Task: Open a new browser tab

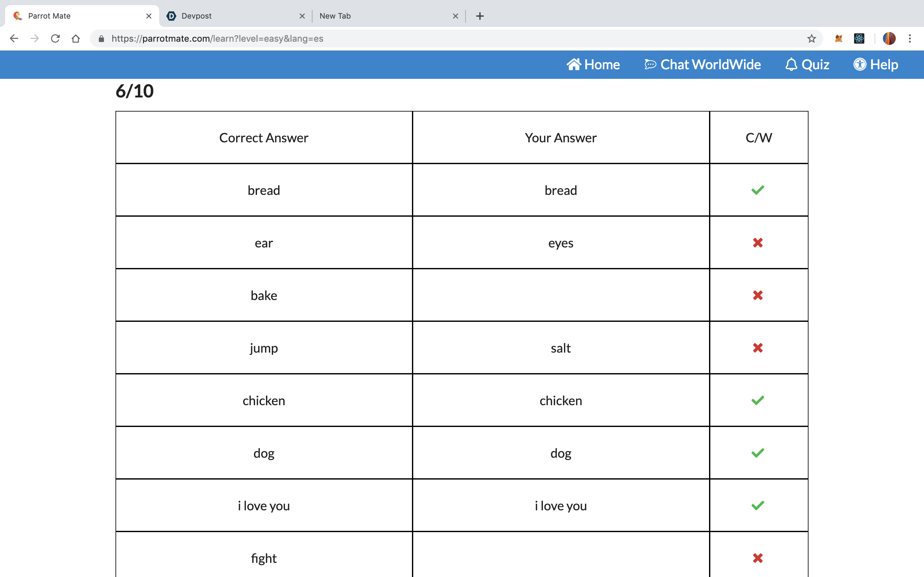Action: click(480, 16)
